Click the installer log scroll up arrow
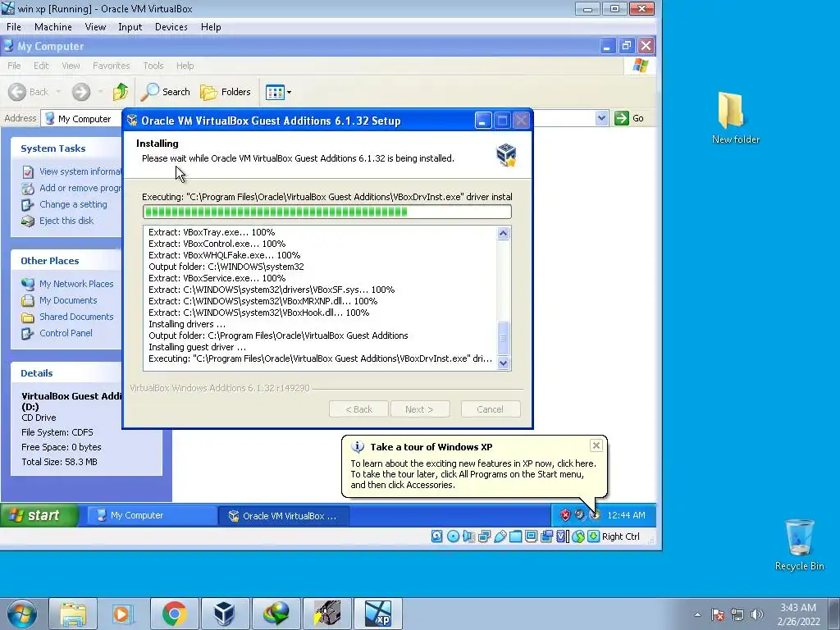The image size is (840, 630). pos(503,233)
